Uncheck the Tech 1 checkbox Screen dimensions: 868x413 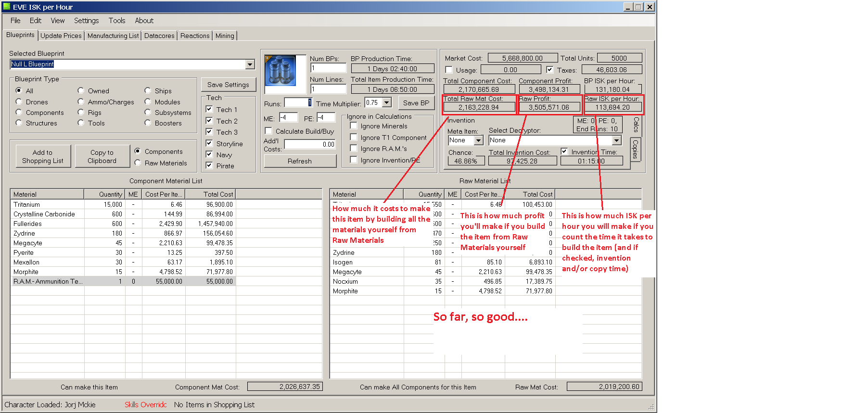pos(209,109)
